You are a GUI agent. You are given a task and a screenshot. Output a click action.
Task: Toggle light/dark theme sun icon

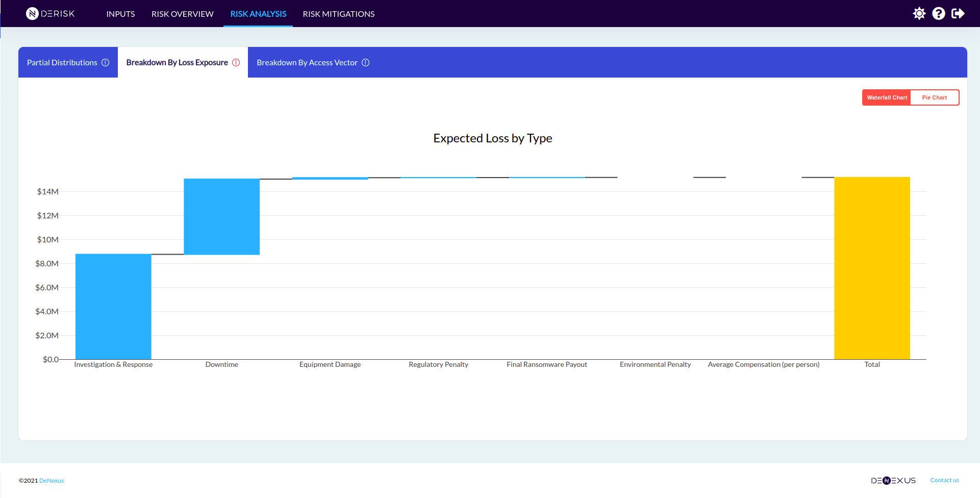919,14
